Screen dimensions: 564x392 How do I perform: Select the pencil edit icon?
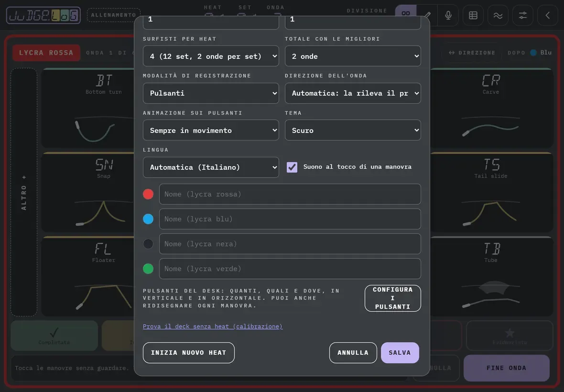pos(429,15)
